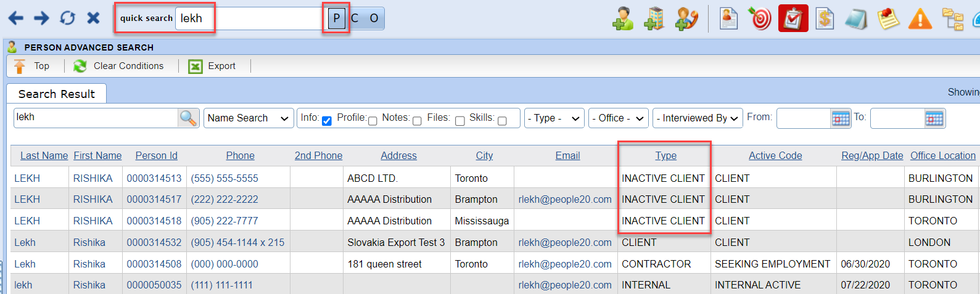
Task: Check the Profile checkbox
Action: pos(373,121)
